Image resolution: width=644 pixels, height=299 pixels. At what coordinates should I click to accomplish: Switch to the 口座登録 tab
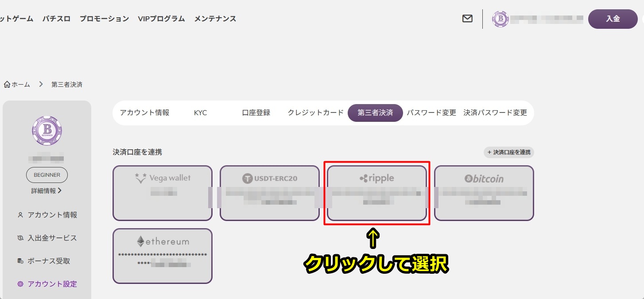point(256,113)
